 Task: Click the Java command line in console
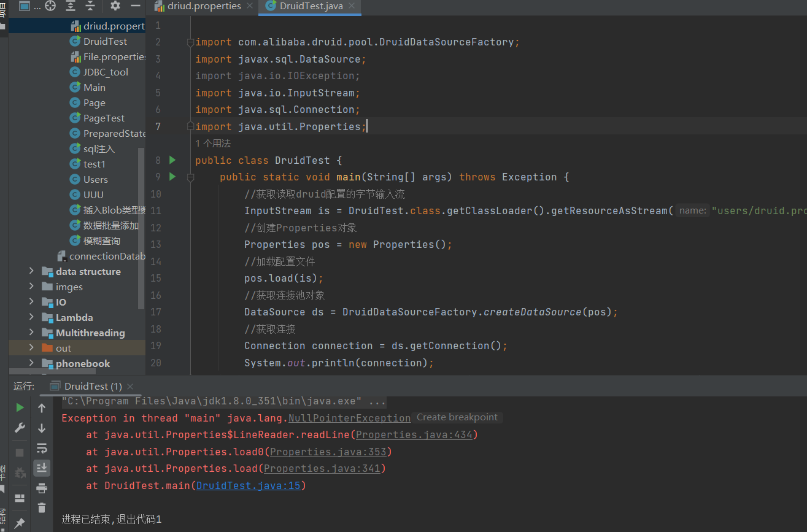pyautogui.click(x=224, y=401)
